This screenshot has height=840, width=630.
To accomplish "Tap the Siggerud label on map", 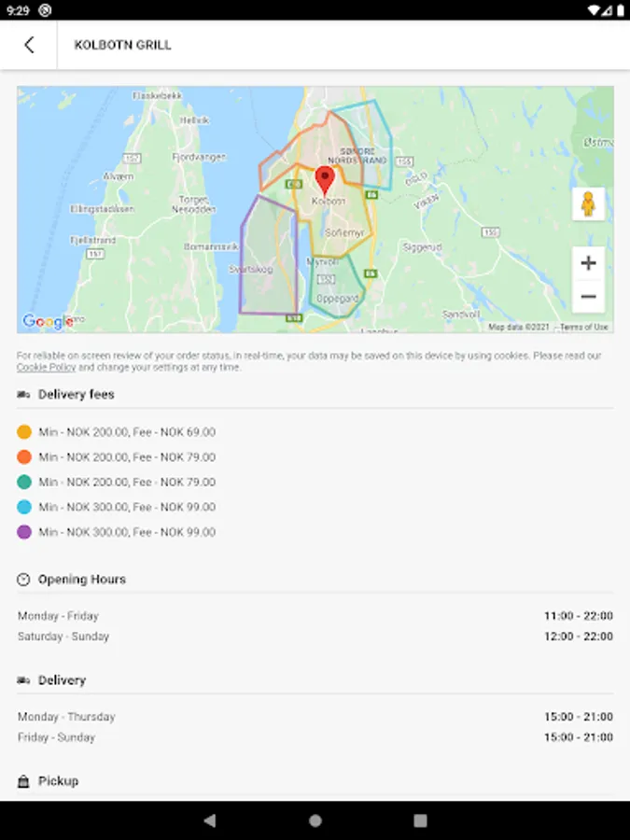I will click(x=422, y=247).
